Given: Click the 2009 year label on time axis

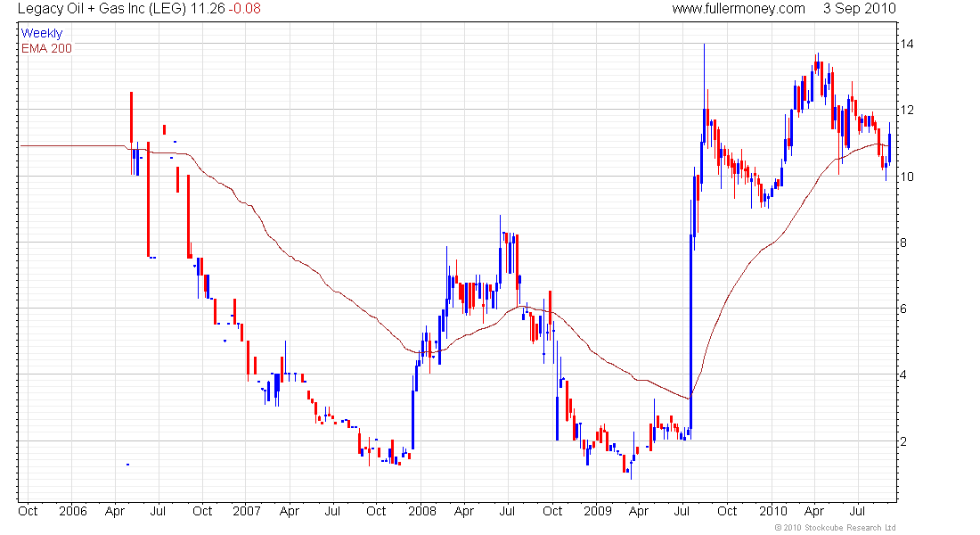Looking at the screenshot, I should [x=598, y=511].
